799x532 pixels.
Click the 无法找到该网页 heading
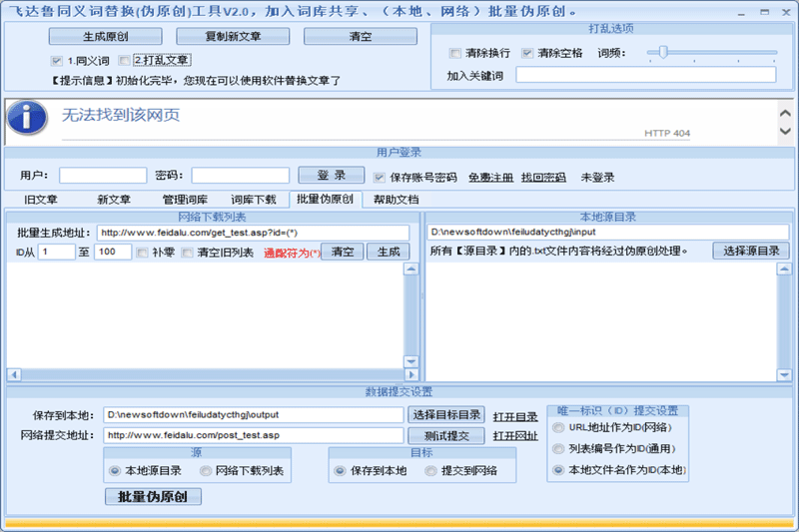pos(121,115)
